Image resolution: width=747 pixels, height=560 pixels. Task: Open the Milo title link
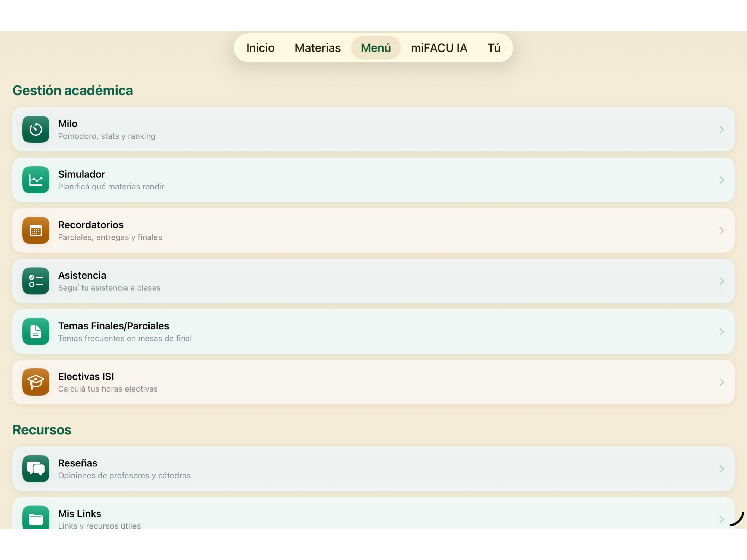pos(68,124)
